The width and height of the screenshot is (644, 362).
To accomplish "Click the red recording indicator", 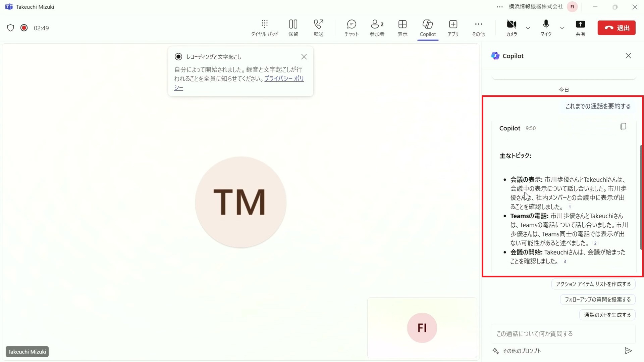I will 24,28.
